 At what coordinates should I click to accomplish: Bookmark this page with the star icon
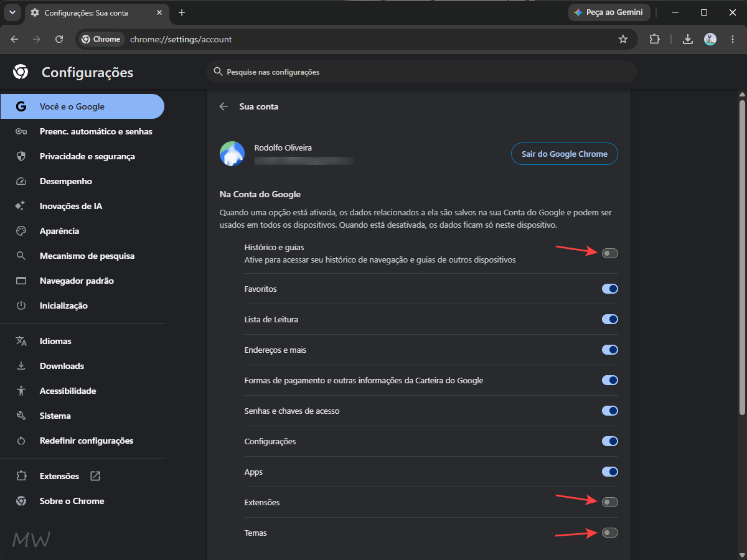(x=623, y=39)
